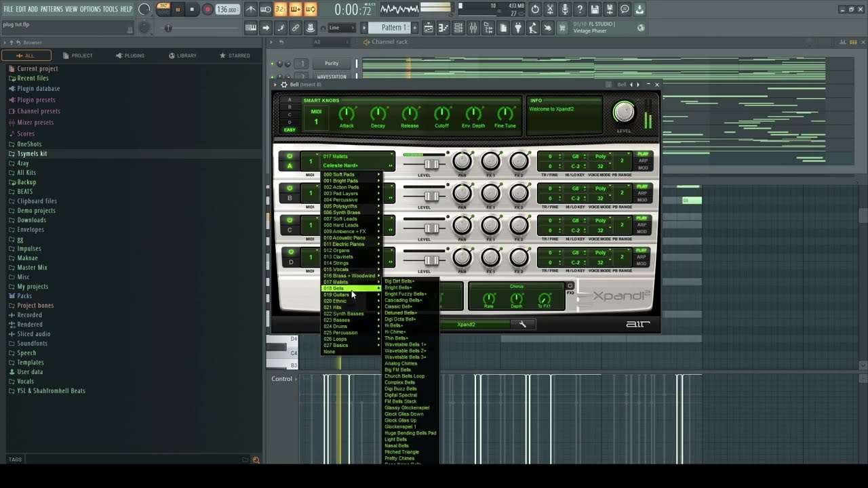Toggle PLAY mode for part C
This screenshot has height=488, width=868.
coord(642,218)
